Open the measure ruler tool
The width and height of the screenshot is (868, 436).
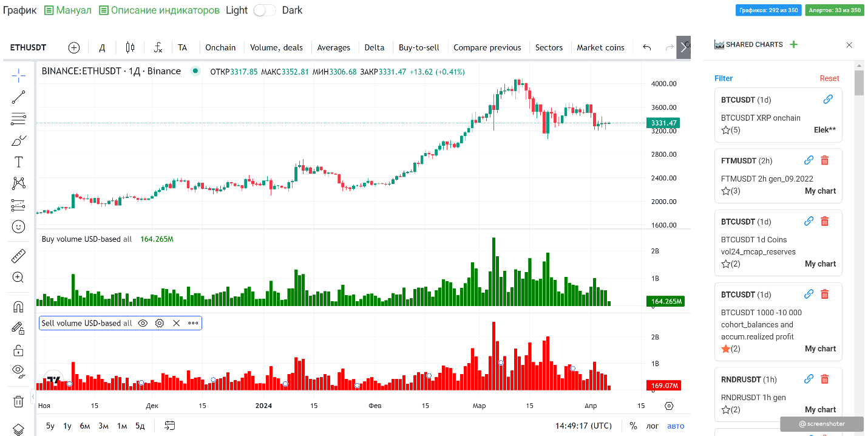pyautogui.click(x=18, y=256)
